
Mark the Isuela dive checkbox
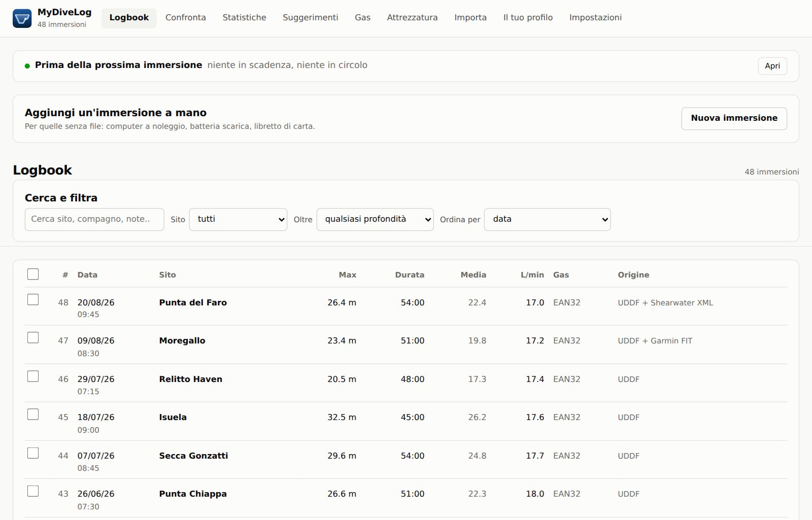pyautogui.click(x=33, y=414)
